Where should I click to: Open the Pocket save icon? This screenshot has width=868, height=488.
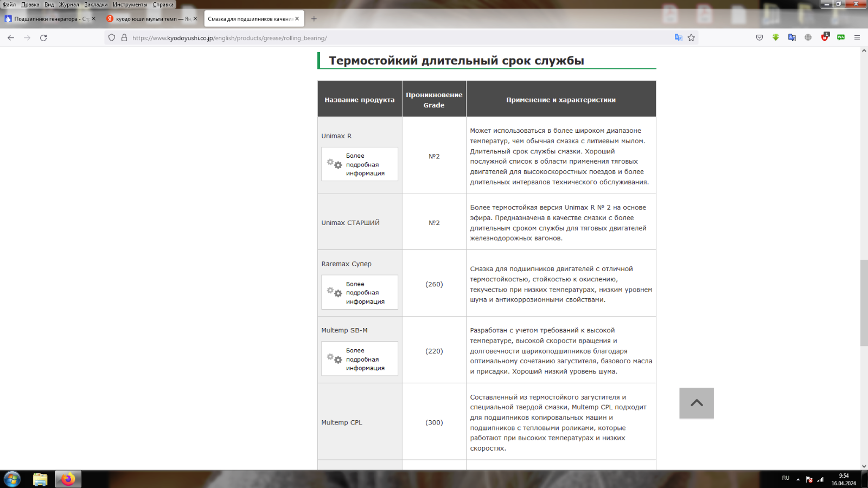(x=759, y=38)
